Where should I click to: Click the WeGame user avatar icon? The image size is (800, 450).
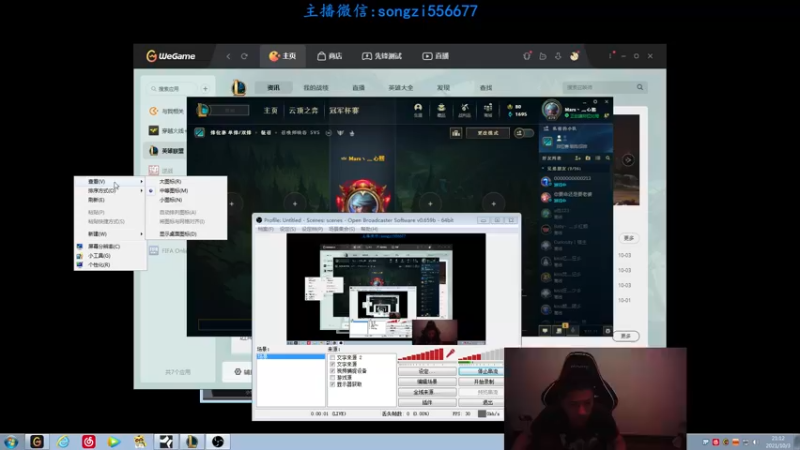(x=574, y=56)
